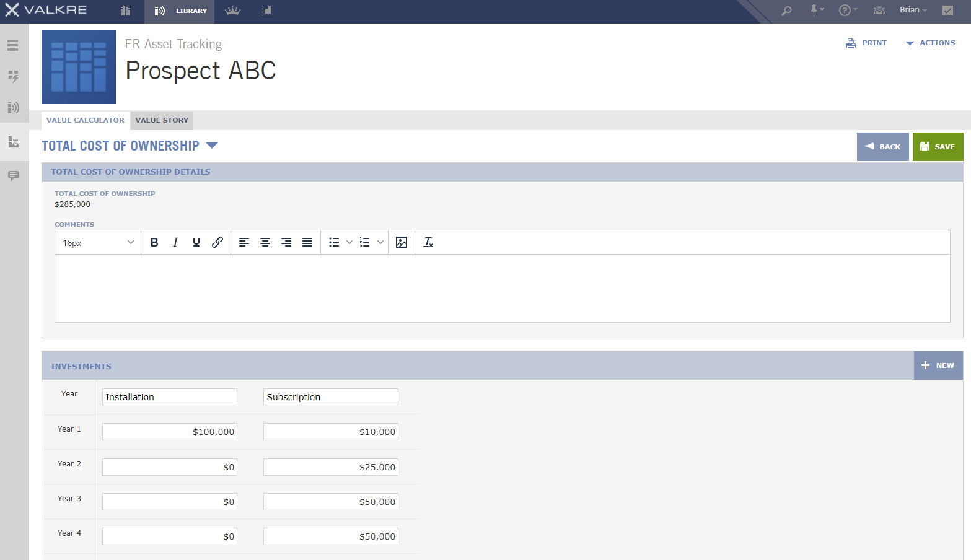Insert a hyperlink via link icon
Image resolution: width=971 pixels, height=560 pixels.
click(x=217, y=243)
